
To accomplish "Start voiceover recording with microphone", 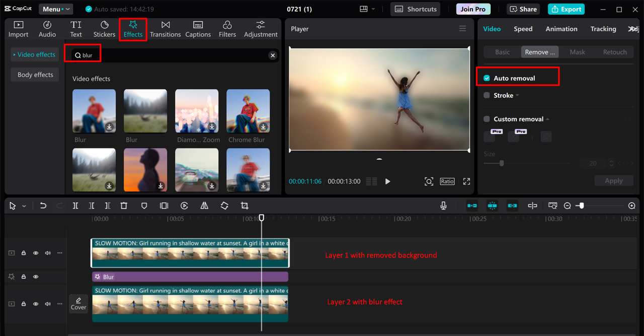I will (443, 206).
